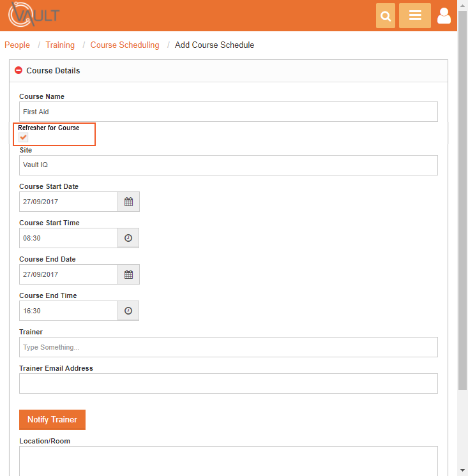Click the Course Name field
Image resolution: width=468 pixels, height=476 pixels.
click(x=229, y=112)
